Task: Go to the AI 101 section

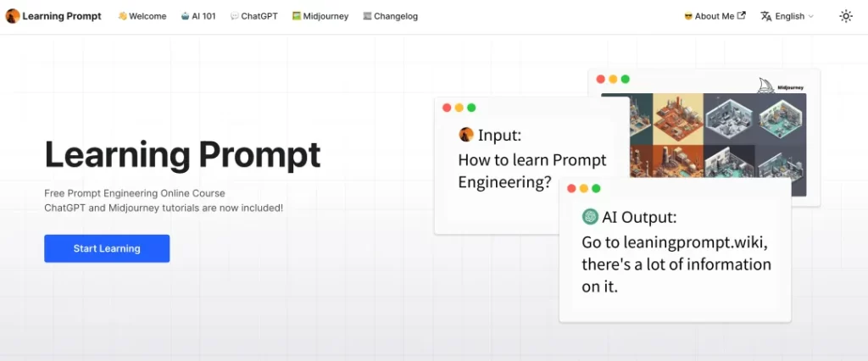Action: point(198,16)
